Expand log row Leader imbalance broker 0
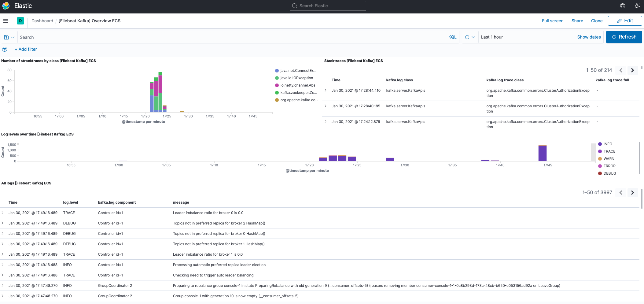 2,213
